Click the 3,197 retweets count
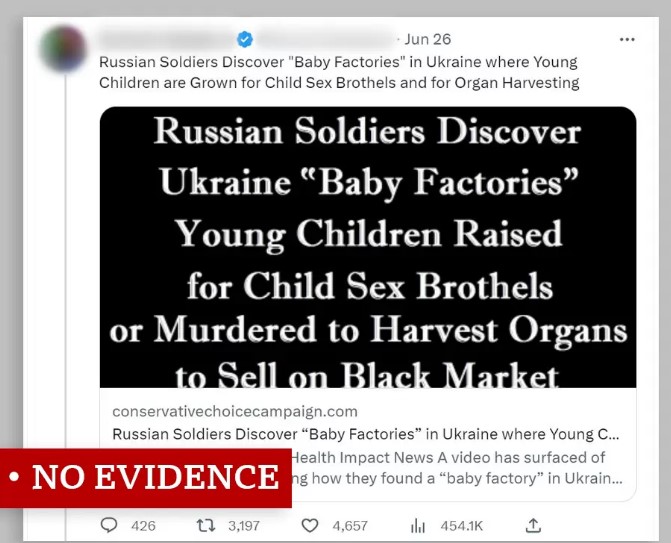671x543 pixels. (x=244, y=525)
